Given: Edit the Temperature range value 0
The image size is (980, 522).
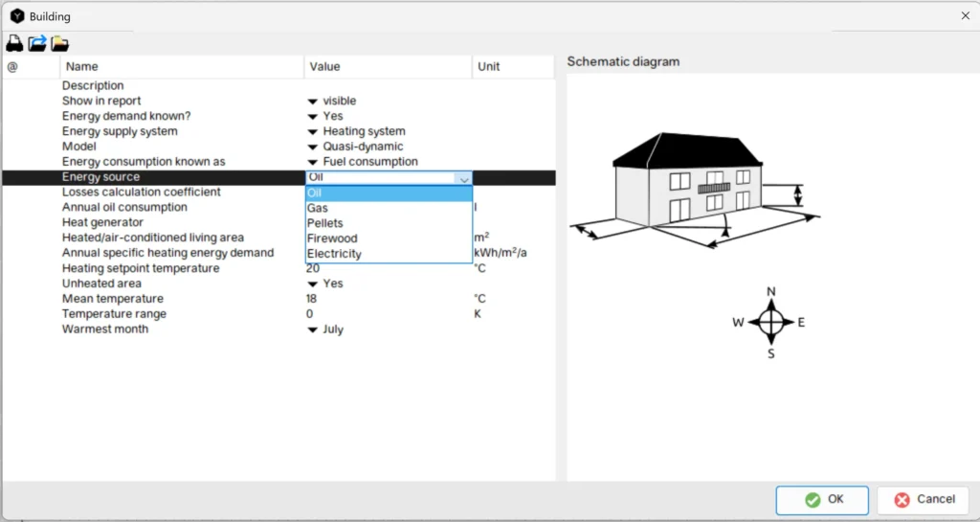Looking at the screenshot, I should (309, 314).
